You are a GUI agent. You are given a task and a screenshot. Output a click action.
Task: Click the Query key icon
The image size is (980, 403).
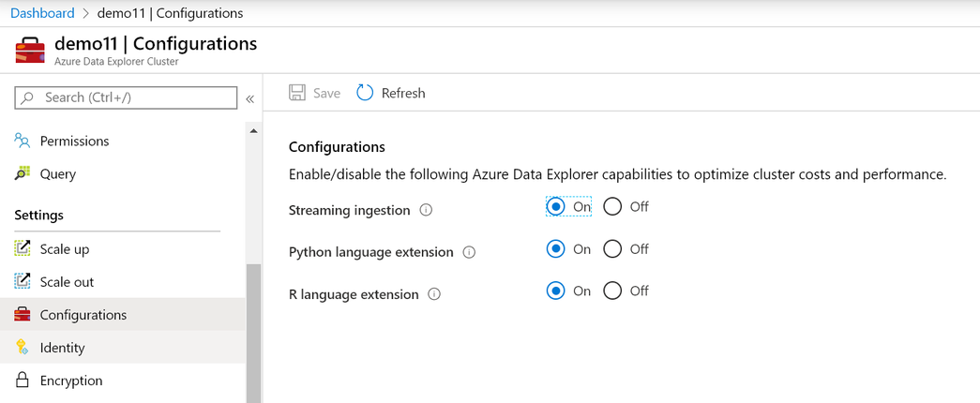click(x=23, y=173)
